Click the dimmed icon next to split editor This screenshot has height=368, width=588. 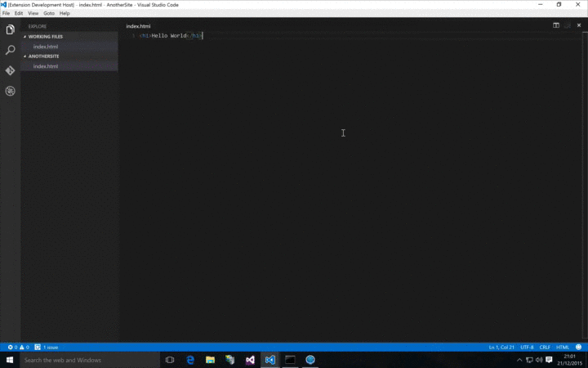[568, 25]
